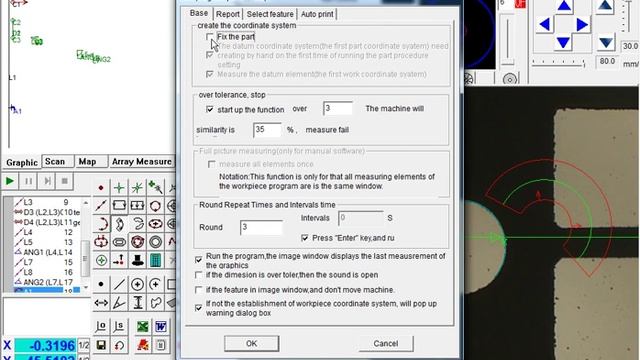Toggle start up the function checkbox

(209, 109)
